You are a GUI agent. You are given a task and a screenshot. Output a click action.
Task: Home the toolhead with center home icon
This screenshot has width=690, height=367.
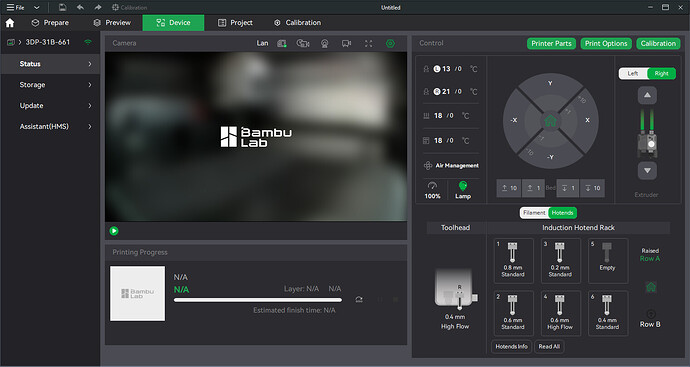(551, 121)
